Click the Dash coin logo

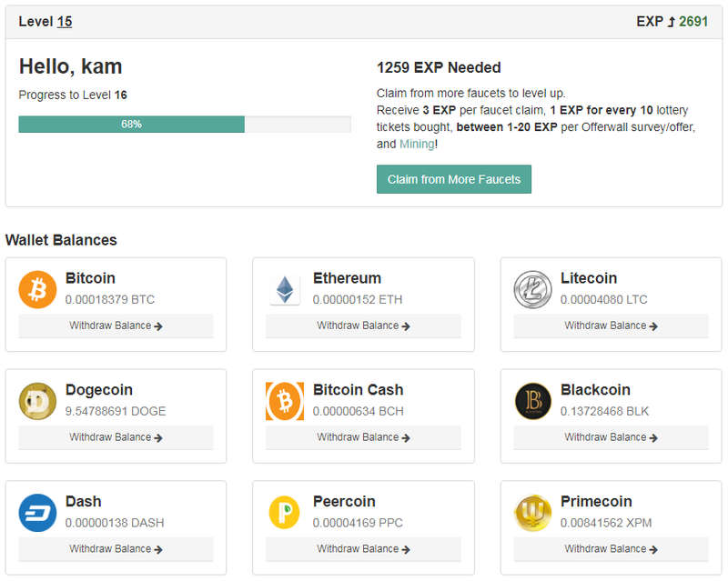[x=37, y=513]
